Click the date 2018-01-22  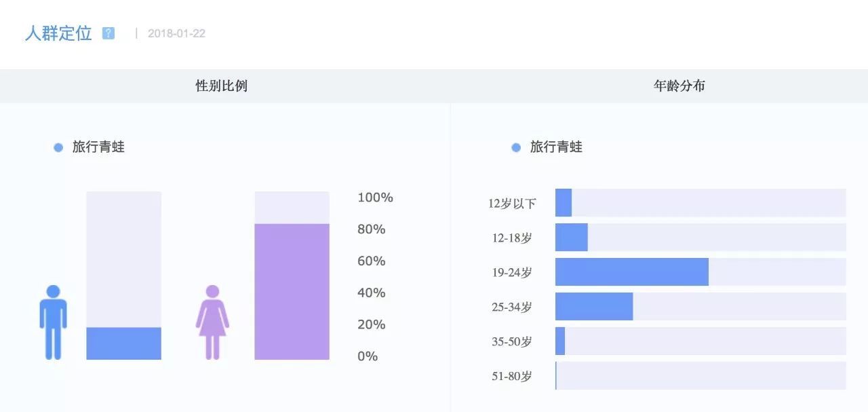tap(176, 33)
